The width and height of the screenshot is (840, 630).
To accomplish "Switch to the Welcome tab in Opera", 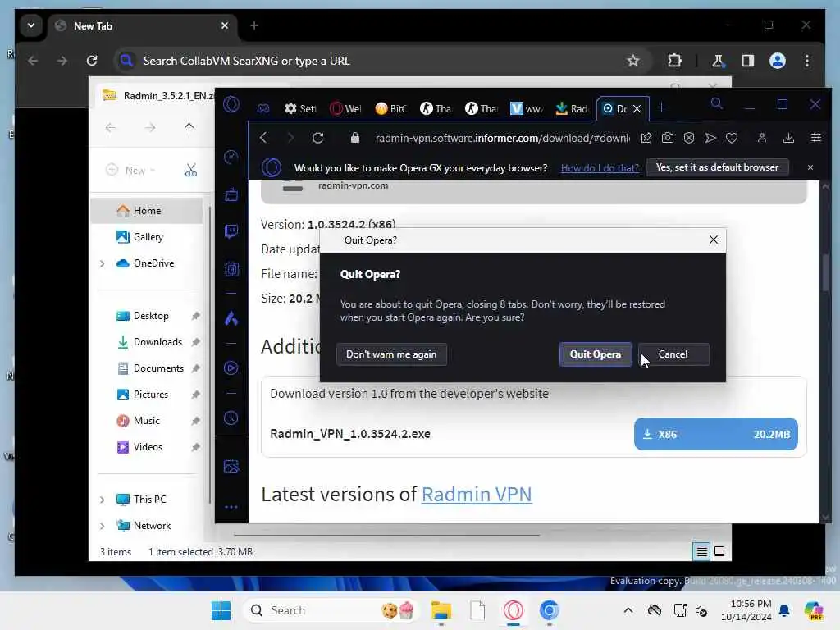I will tap(345, 108).
